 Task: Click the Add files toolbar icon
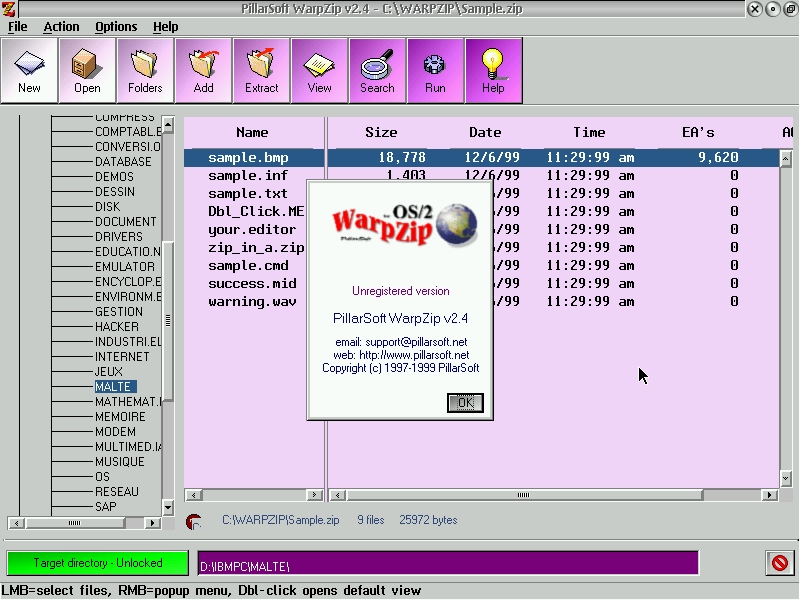203,70
